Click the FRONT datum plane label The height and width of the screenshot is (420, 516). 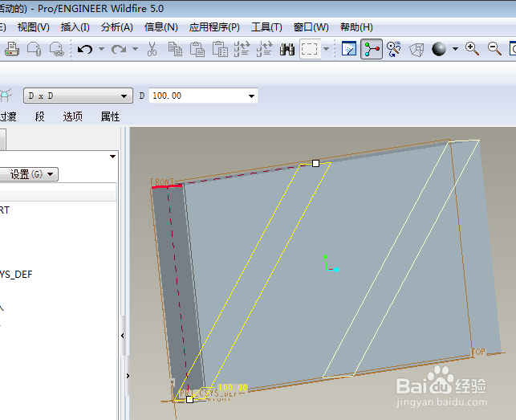[x=161, y=181]
